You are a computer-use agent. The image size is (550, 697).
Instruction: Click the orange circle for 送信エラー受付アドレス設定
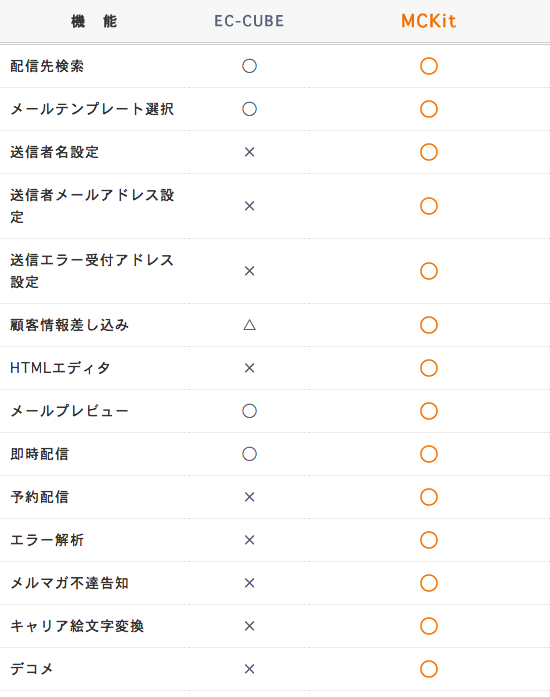coord(429,271)
